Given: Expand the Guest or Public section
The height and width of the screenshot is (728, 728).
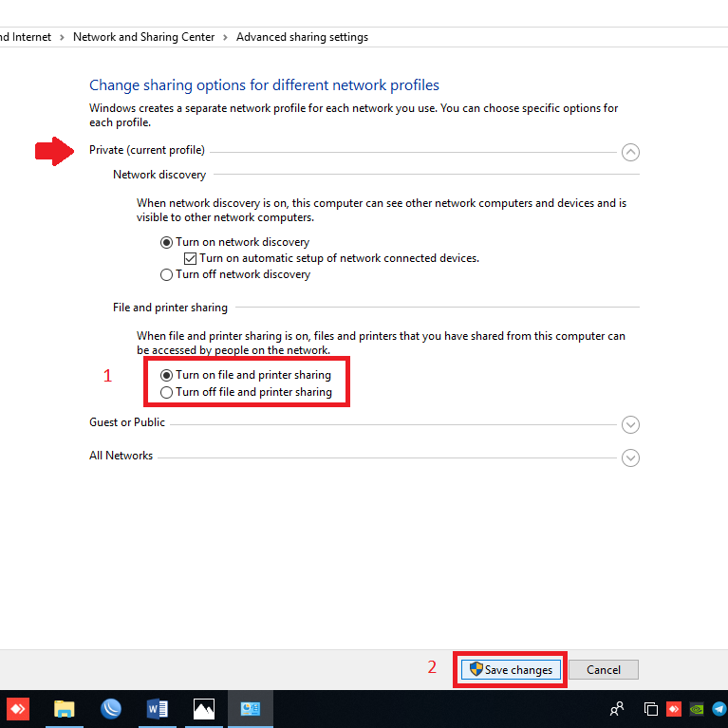Looking at the screenshot, I should 630,425.
